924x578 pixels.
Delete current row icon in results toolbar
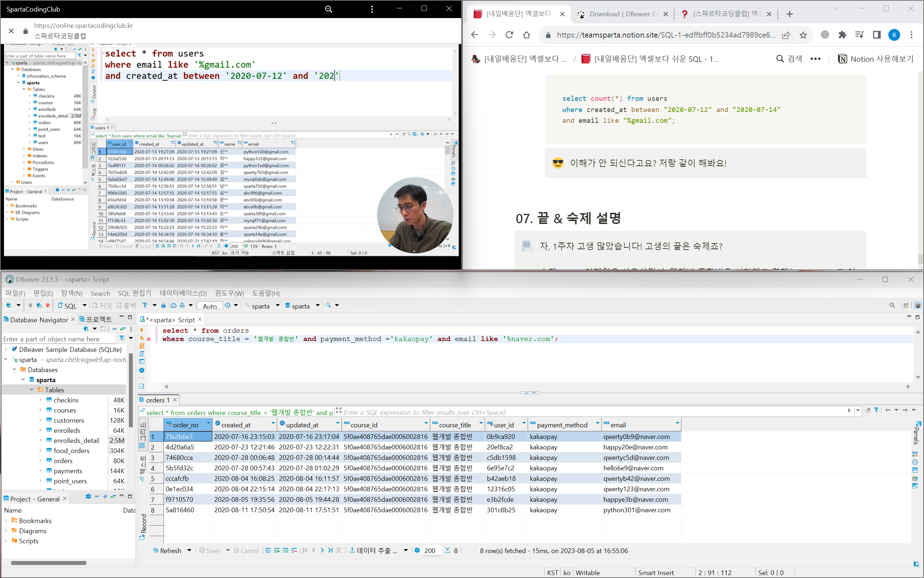pos(294,551)
